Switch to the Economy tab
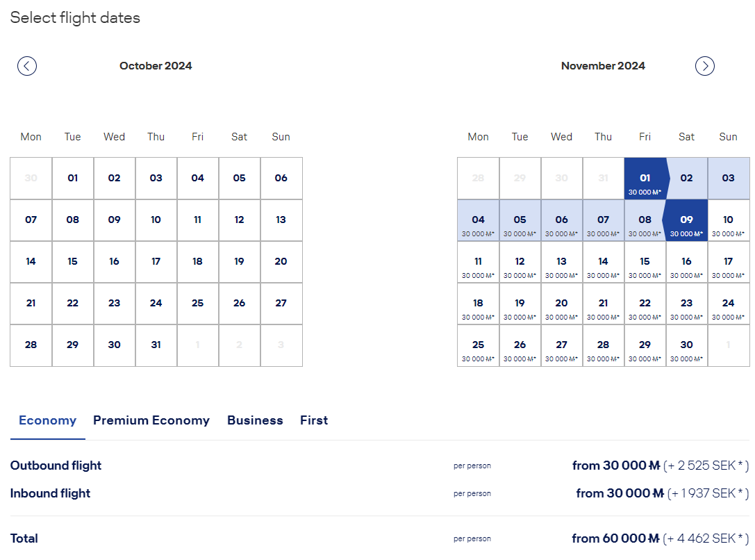755x560 pixels. coord(47,420)
